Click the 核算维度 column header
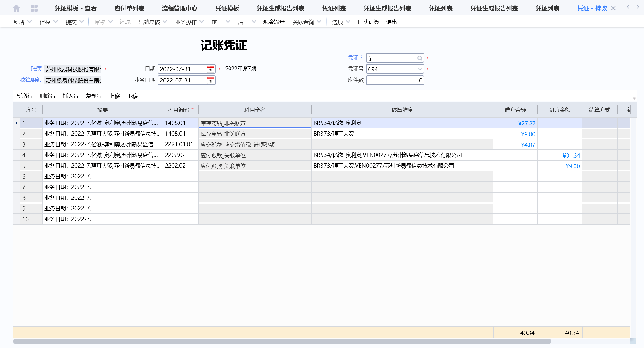The image size is (644, 348). click(x=402, y=110)
